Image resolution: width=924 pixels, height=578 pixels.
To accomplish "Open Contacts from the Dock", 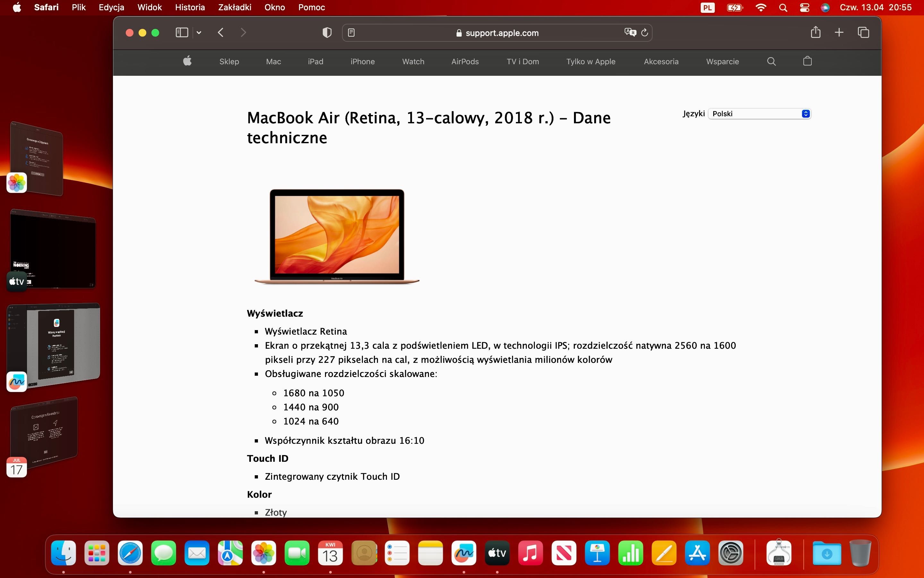I will point(364,553).
